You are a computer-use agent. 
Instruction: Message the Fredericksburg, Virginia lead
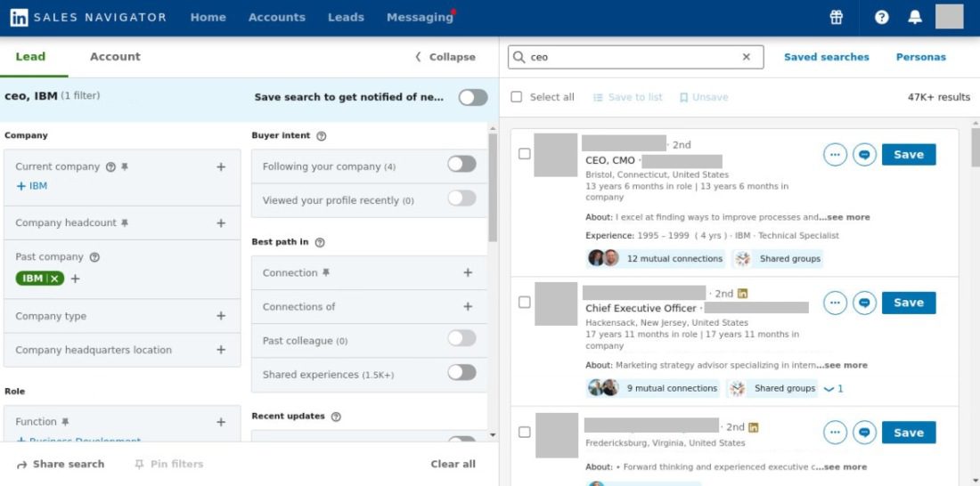[x=864, y=433]
